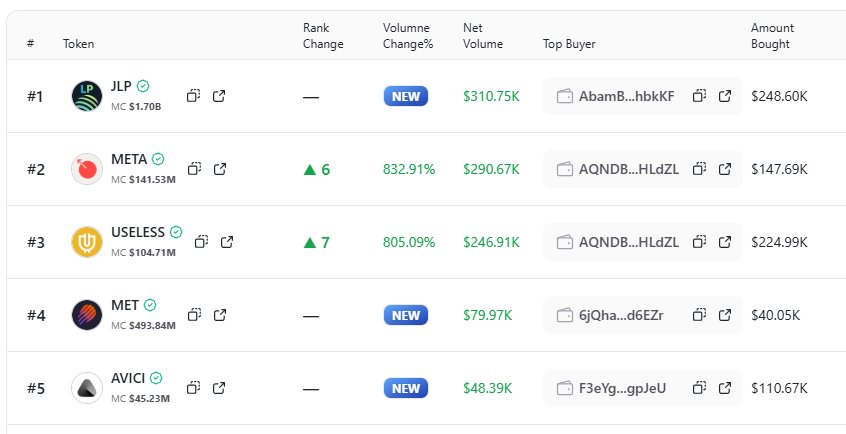Click the MET verified checkmark badge
The width and height of the screenshot is (846, 434).
tap(150, 305)
